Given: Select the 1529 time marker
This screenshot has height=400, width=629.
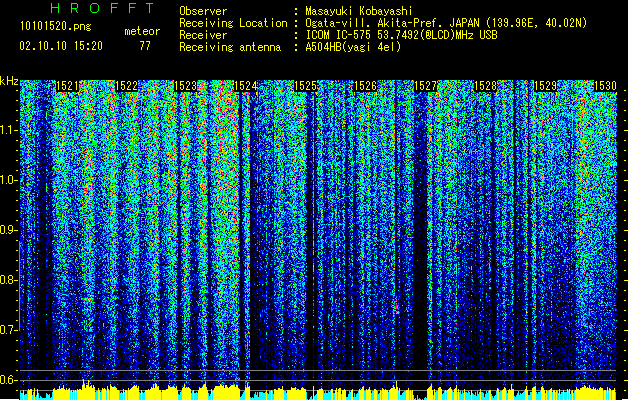Looking at the screenshot, I should click(x=546, y=86).
